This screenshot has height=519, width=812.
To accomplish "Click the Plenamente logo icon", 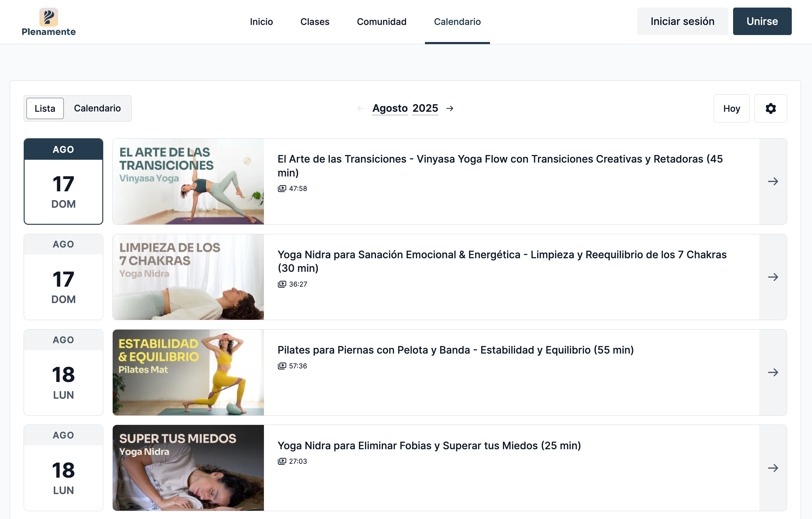I will click(x=49, y=17).
